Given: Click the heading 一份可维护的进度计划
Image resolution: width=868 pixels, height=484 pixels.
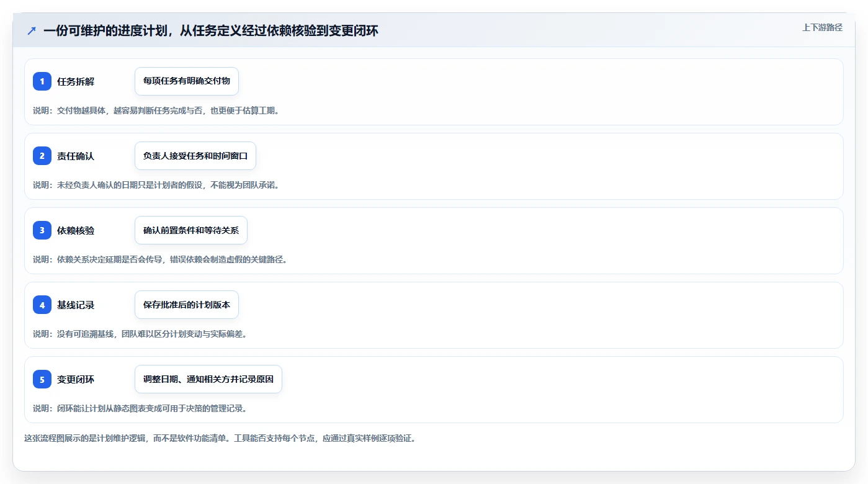Looking at the screenshot, I should [211, 30].
